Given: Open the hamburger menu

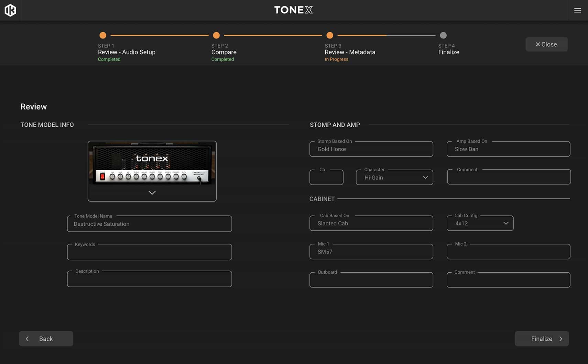Looking at the screenshot, I should coord(578,10).
